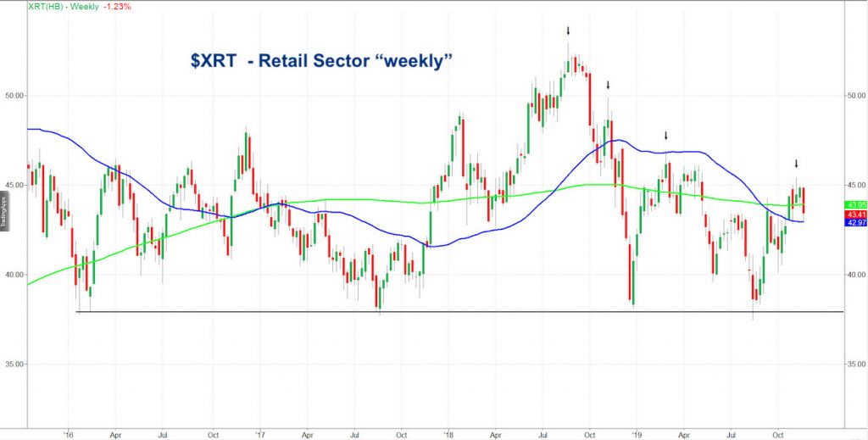Click the '19 year label on time axis
The height and width of the screenshot is (440, 868).
click(637, 433)
